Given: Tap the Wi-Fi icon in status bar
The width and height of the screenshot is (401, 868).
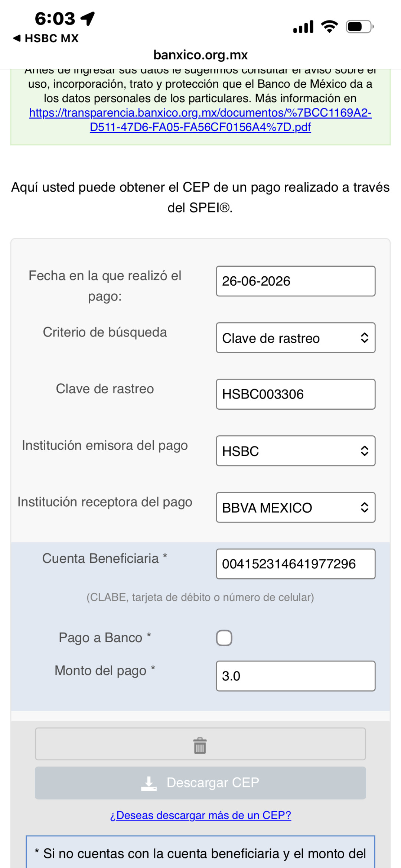Looking at the screenshot, I should click(x=329, y=26).
